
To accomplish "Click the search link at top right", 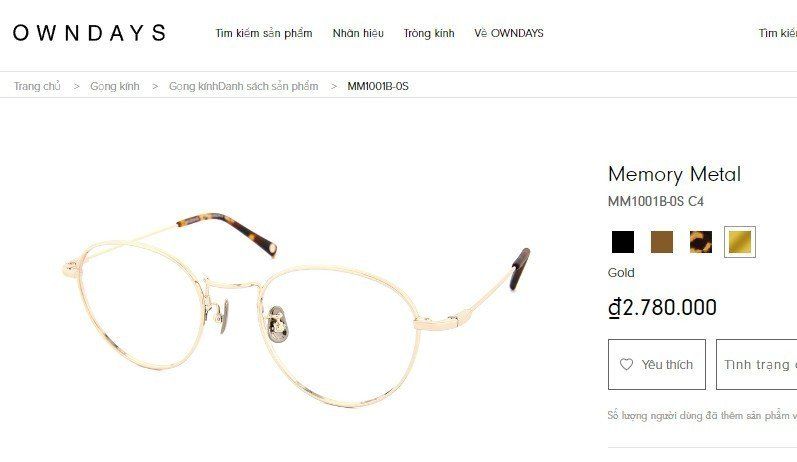I will [778, 33].
